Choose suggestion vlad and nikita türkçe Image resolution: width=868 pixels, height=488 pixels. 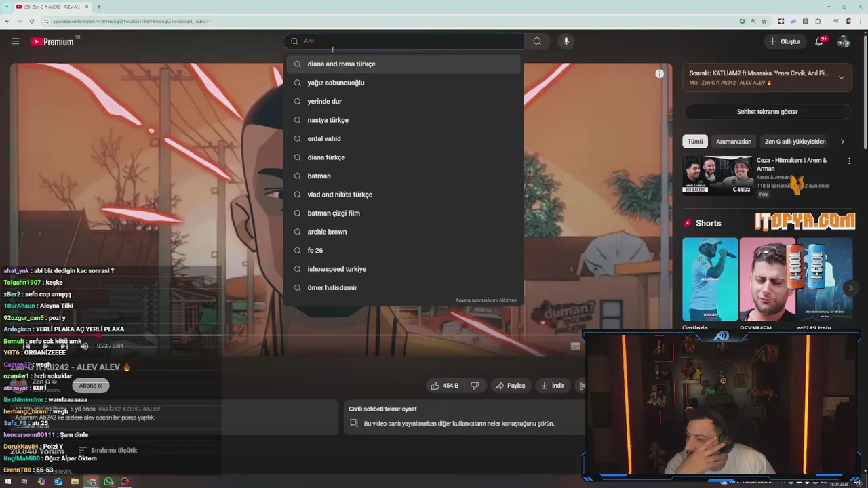403,195
